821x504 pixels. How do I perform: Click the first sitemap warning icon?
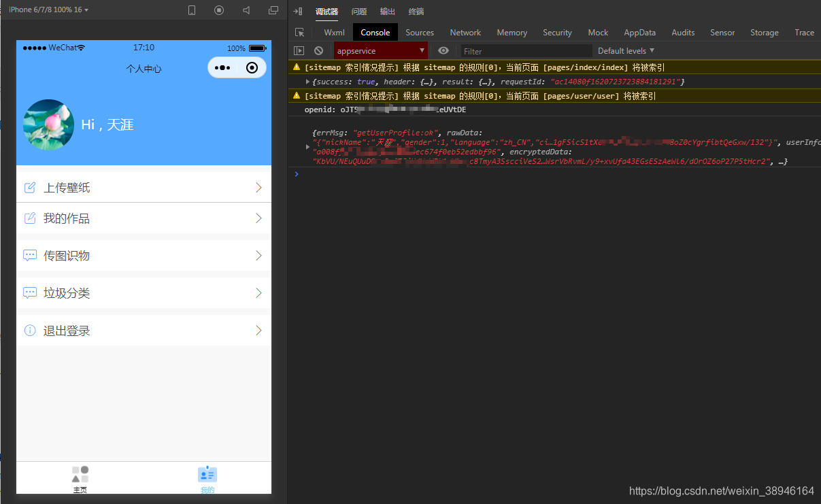pyautogui.click(x=297, y=67)
